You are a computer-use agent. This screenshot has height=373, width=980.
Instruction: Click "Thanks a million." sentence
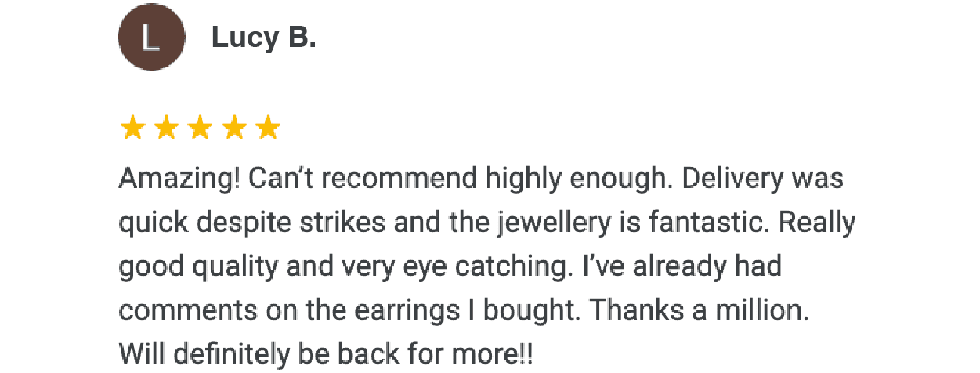[x=699, y=311]
